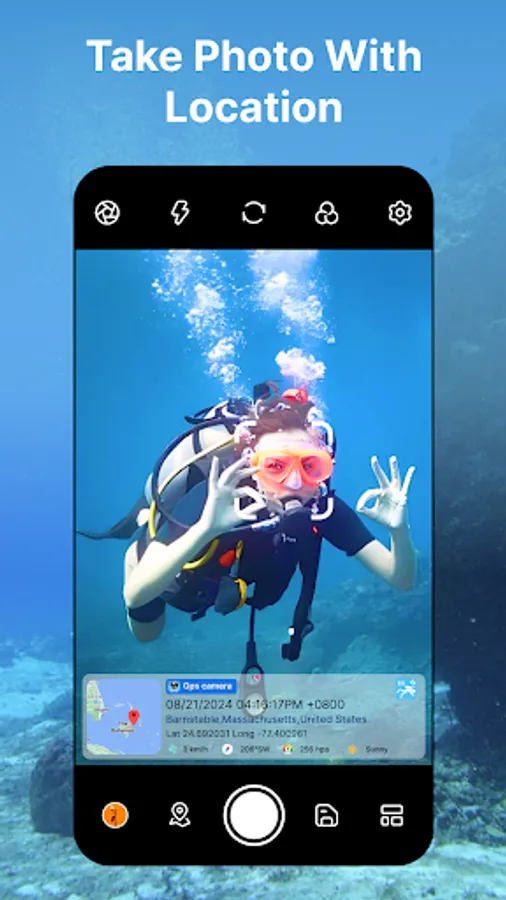Viewport: 506px width, 900px height.
Task: Click the compass 208°SW icon
Action: click(227, 749)
